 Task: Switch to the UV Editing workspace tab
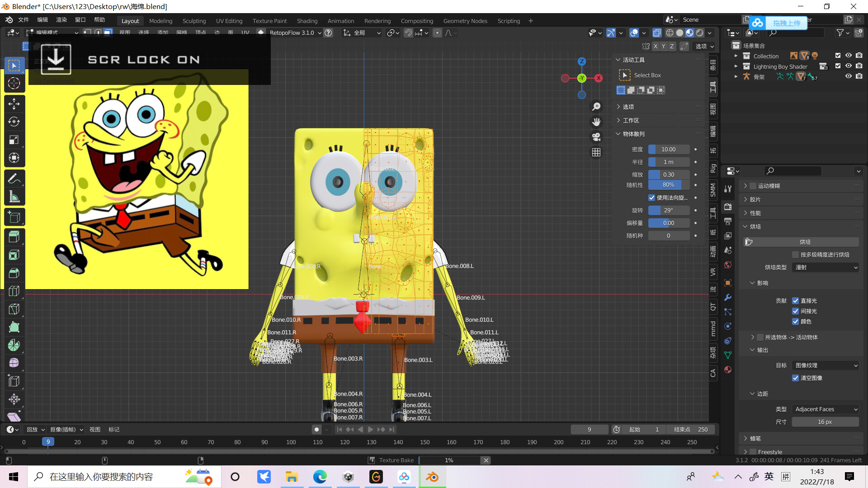pos(229,21)
